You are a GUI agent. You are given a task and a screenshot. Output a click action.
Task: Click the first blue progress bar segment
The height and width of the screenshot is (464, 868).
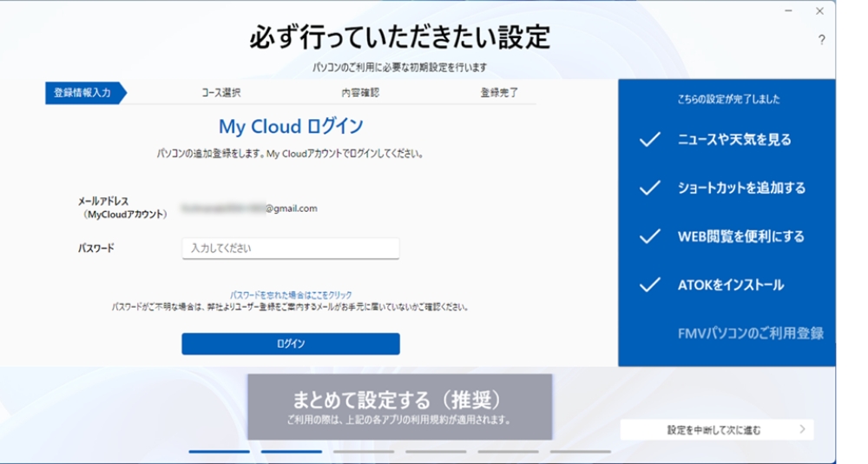tap(220, 452)
